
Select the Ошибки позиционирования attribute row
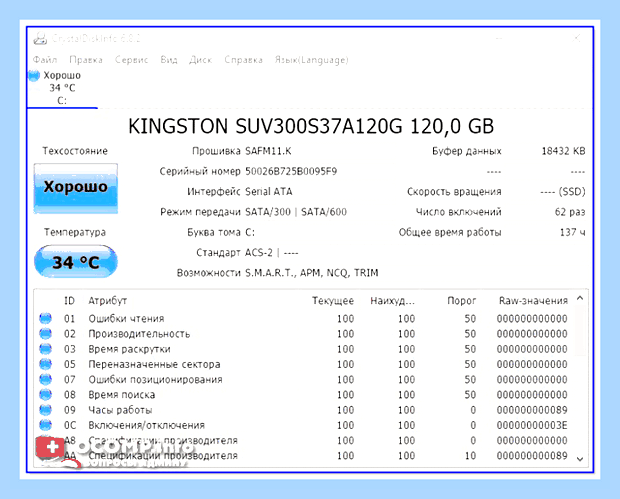click(304, 379)
